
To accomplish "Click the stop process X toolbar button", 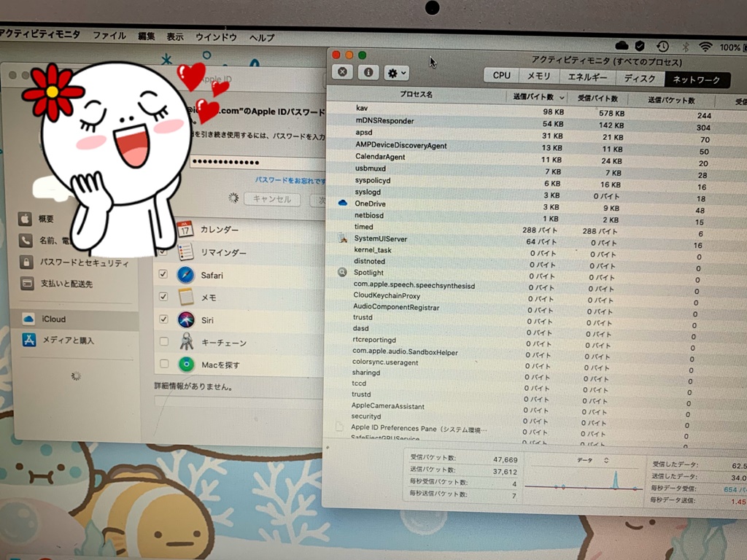I will [343, 72].
